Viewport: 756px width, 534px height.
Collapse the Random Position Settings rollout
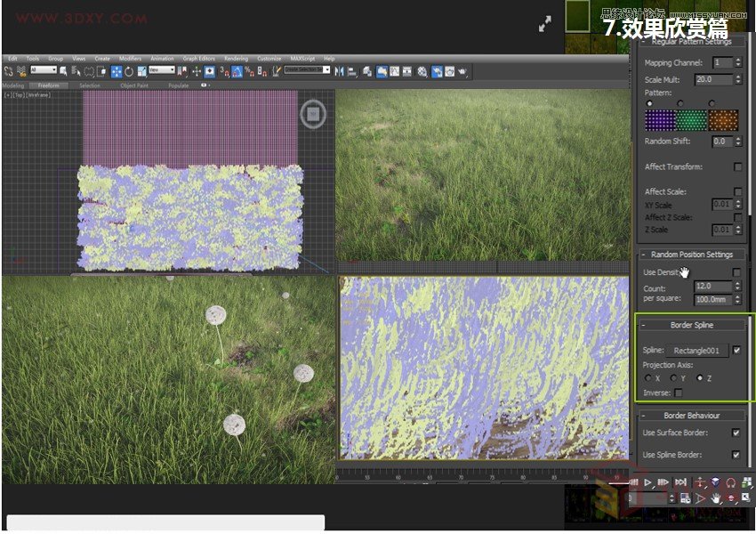644,255
